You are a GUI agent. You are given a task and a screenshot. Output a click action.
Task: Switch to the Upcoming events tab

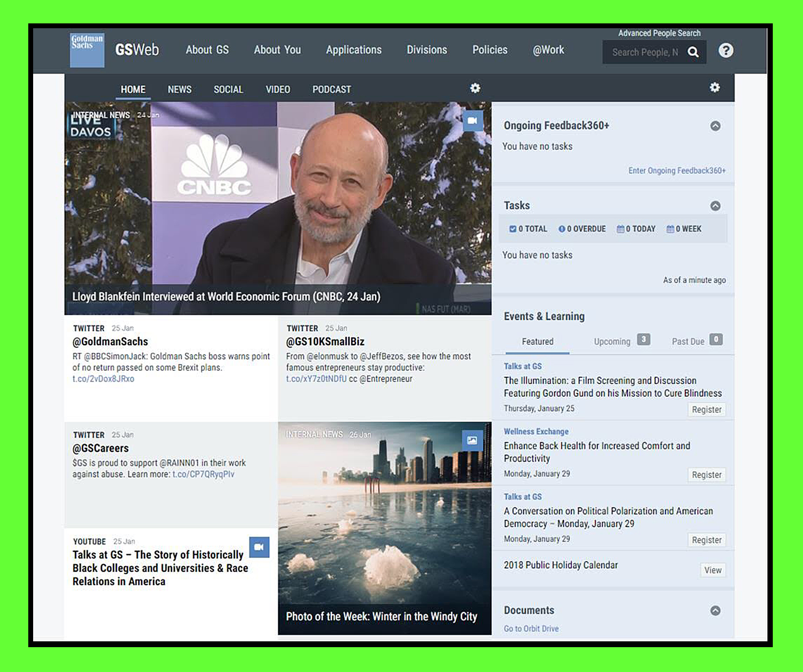[622, 341]
